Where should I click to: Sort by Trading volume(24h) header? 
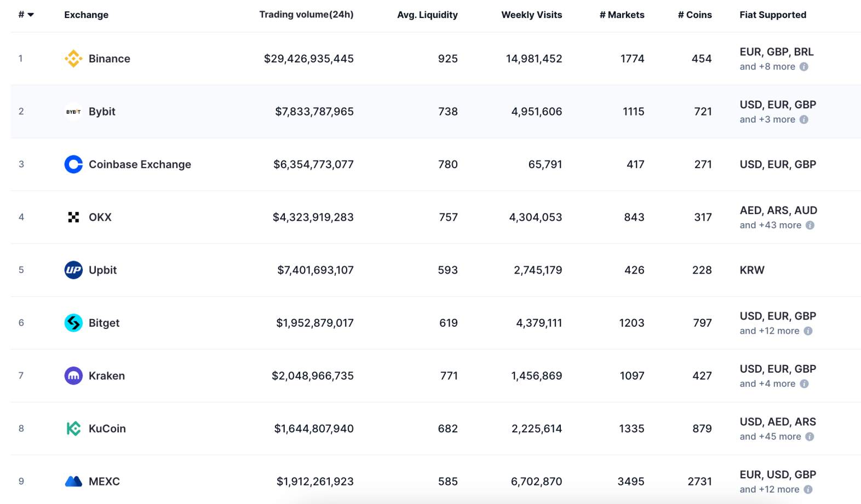(x=306, y=15)
